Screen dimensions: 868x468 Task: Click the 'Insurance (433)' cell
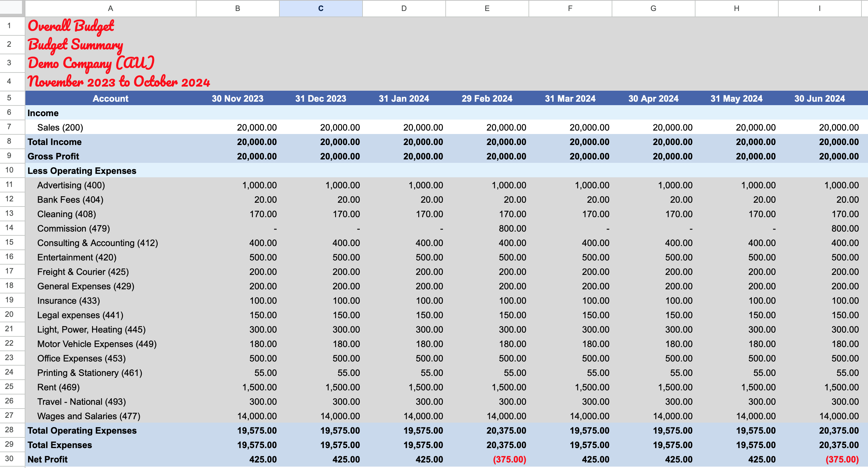110,301
